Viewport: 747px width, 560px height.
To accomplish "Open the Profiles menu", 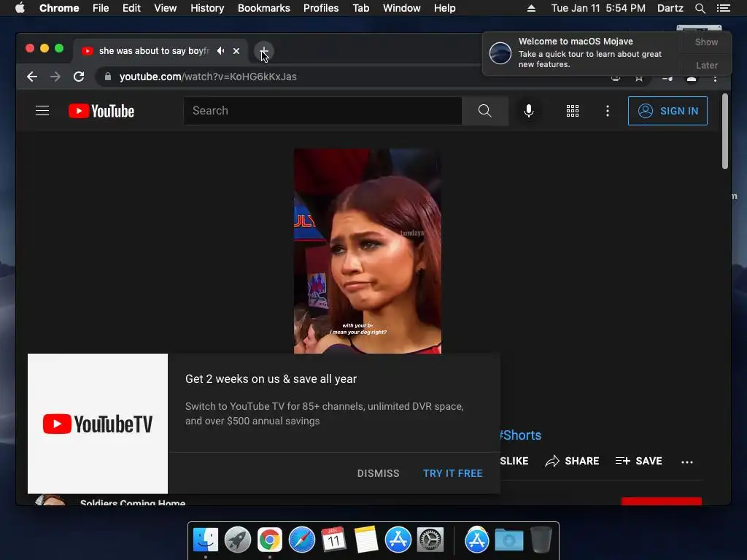I will click(x=321, y=8).
